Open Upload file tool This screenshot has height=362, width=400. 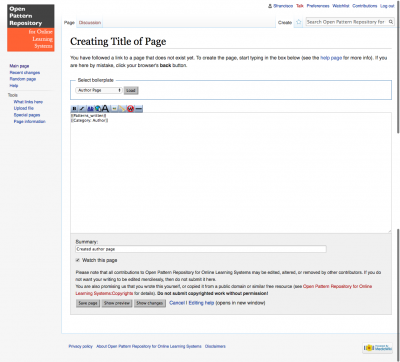click(24, 108)
